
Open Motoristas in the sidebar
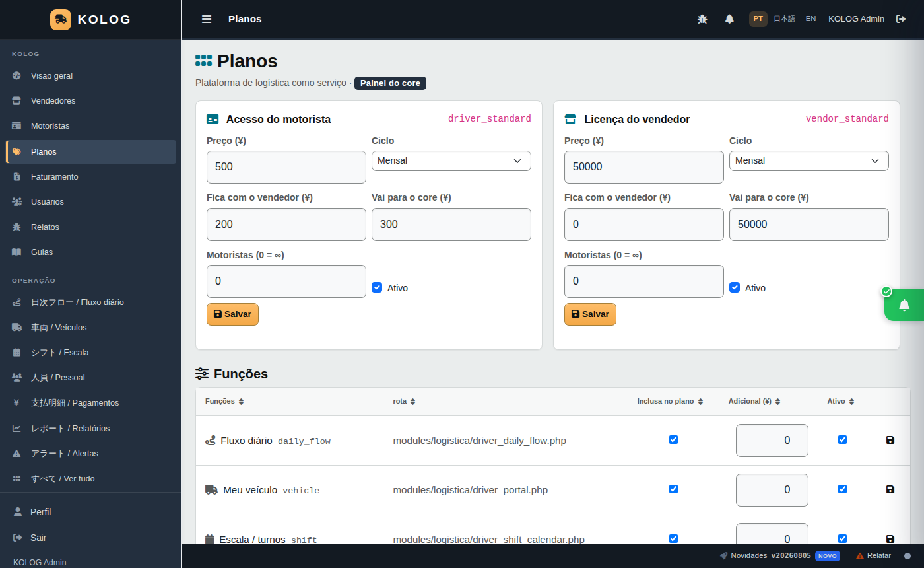tap(91, 126)
